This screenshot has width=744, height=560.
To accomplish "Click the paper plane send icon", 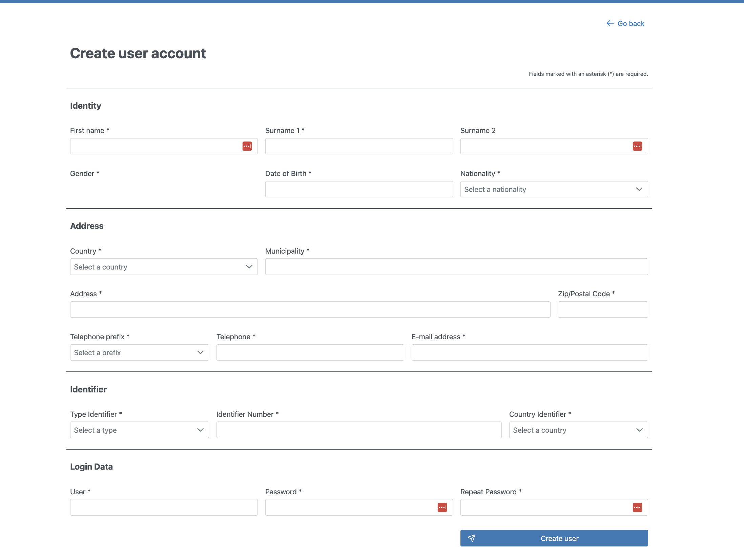I will click(471, 538).
